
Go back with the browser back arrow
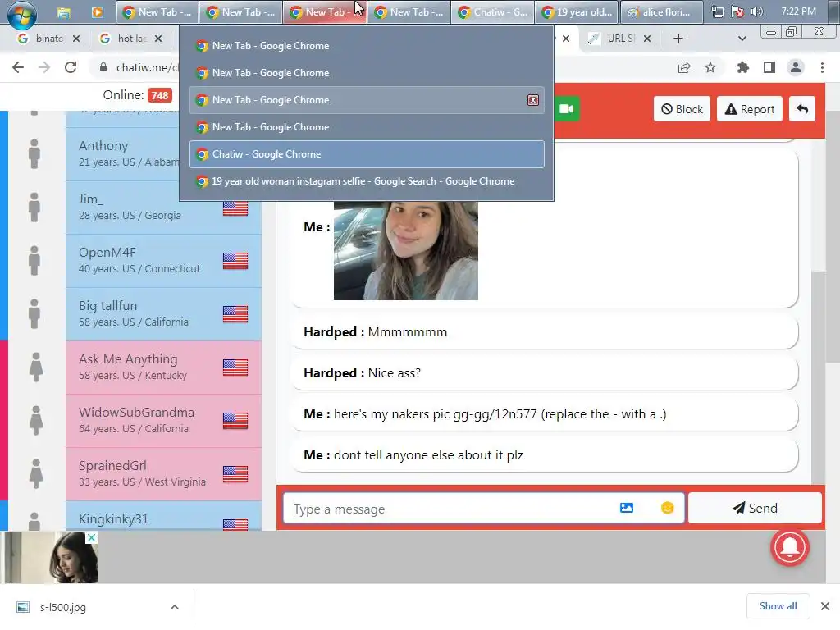[x=18, y=67]
